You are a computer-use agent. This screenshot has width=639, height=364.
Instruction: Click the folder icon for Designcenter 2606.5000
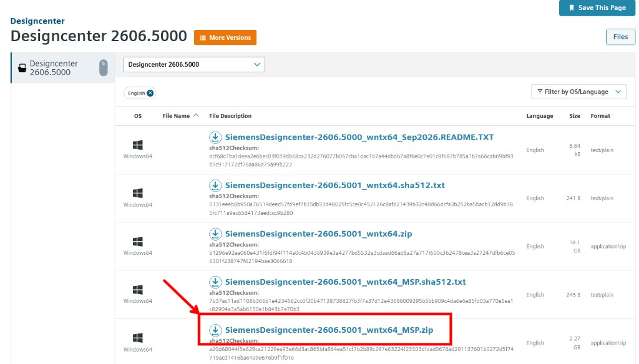tap(22, 67)
